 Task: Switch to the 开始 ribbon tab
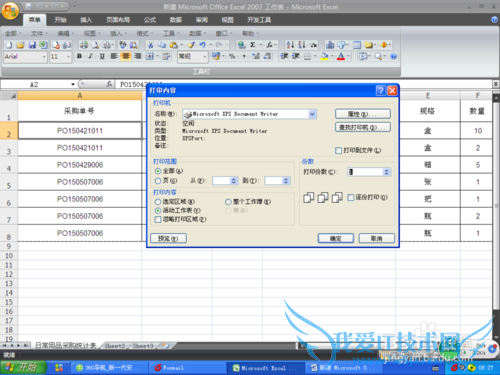(x=60, y=20)
